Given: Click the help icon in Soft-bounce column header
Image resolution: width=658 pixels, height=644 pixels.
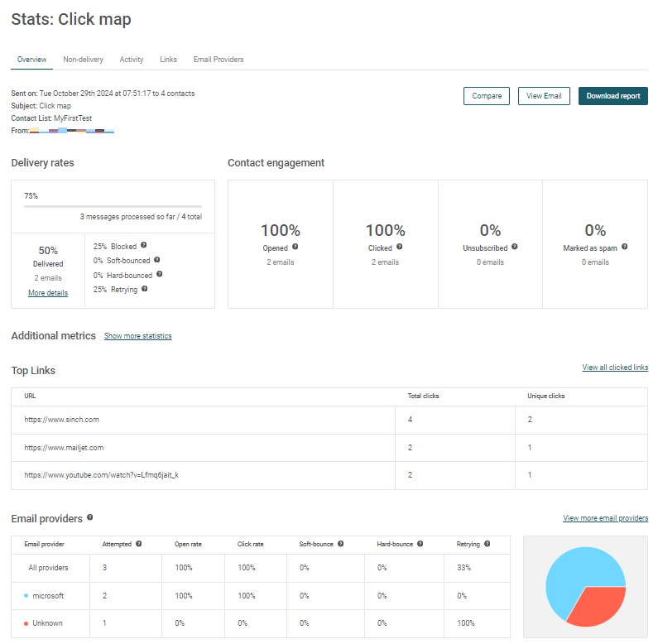Looking at the screenshot, I should point(341,544).
